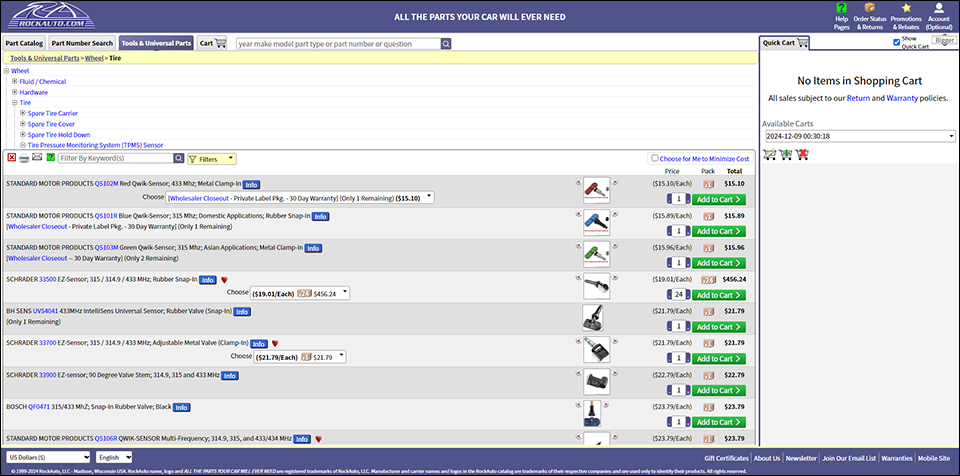Click the heart icon next to SCHRADER 33500

(x=224, y=280)
